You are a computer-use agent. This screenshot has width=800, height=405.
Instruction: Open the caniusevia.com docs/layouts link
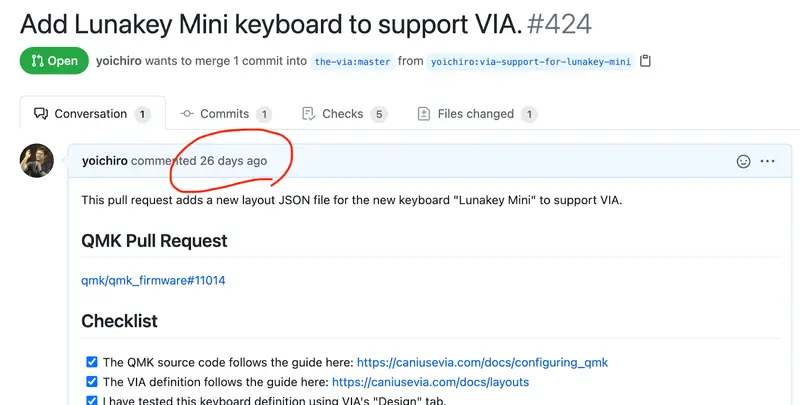[430, 382]
